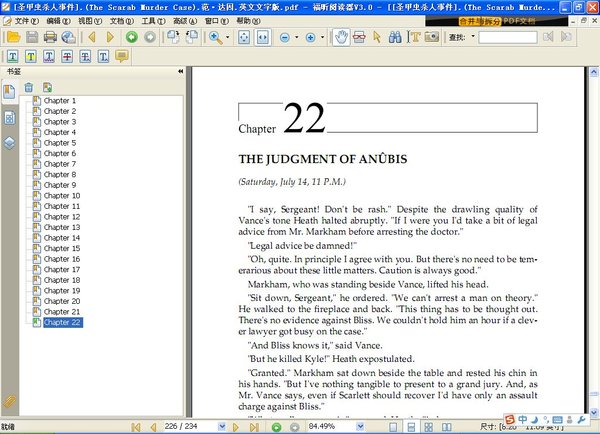Click the email document globe icon
The width and height of the screenshot is (600, 434).
click(x=68, y=37)
